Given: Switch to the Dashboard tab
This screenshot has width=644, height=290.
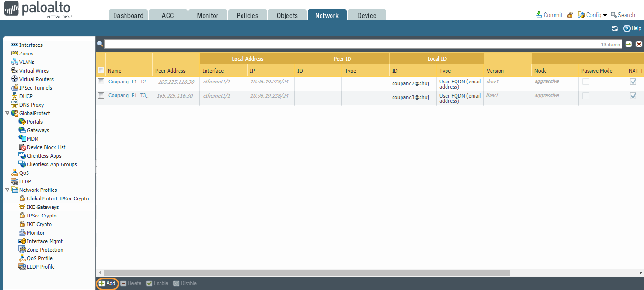Looking at the screenshot, I should pos(128,15).
